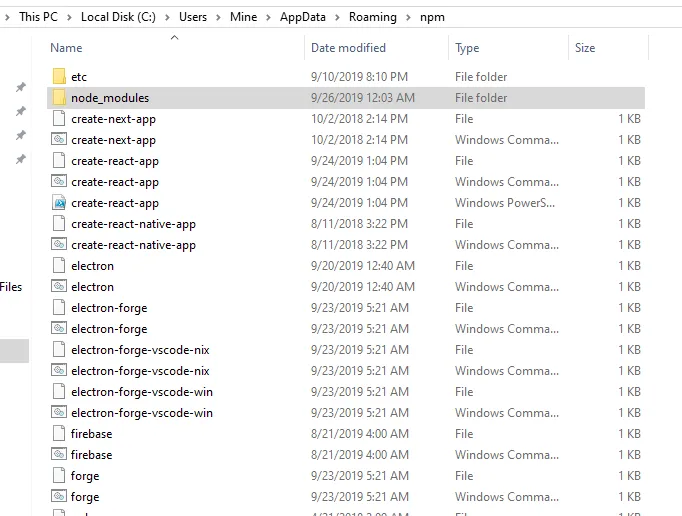Navigate to Mine breadcrumb segment
This screenshot has width=682, height=516.
(x=244, y=17)
